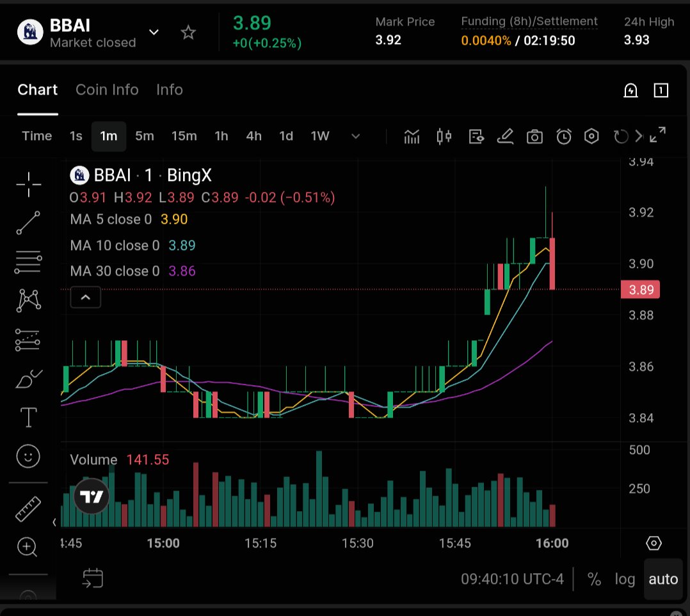Select the 1W timeframe
690x616 pixels.
(x=320, y=136)
